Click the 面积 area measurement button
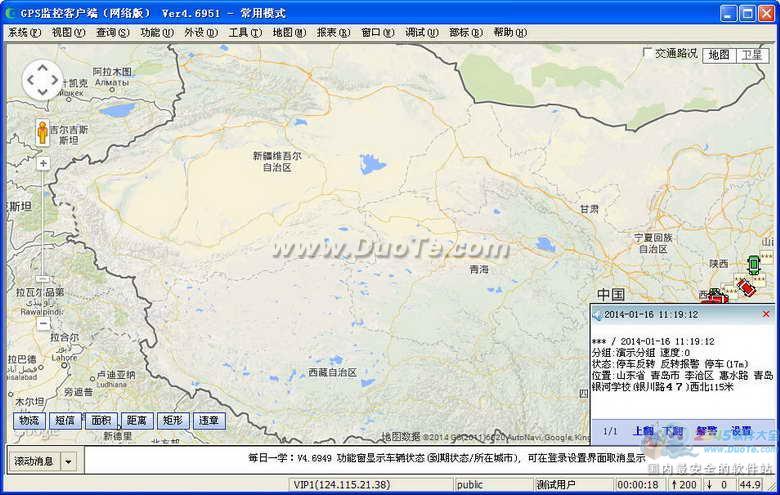 (101, 421)
